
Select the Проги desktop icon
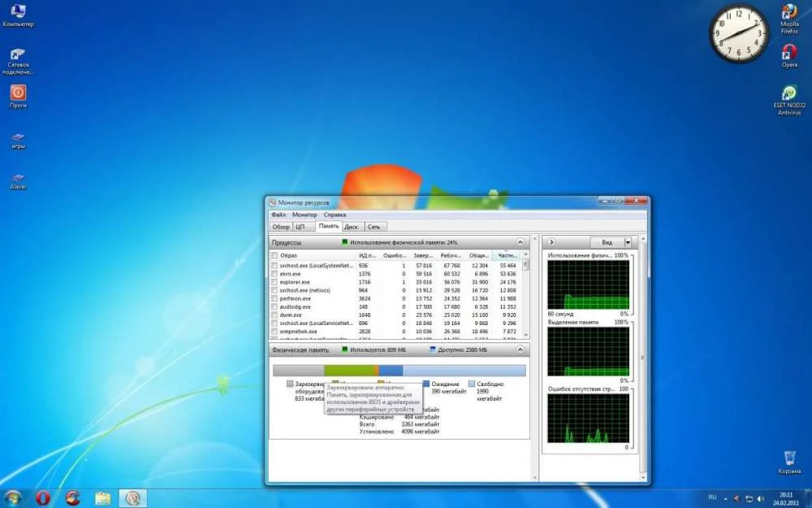click(18, 97)
